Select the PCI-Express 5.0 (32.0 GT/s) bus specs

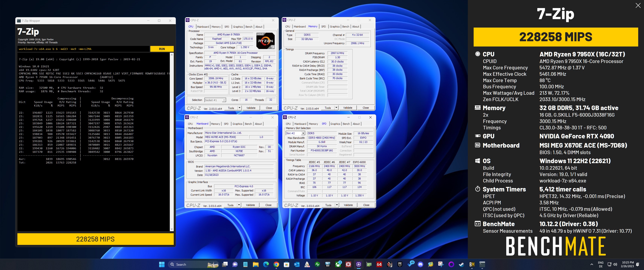(239, 141)
